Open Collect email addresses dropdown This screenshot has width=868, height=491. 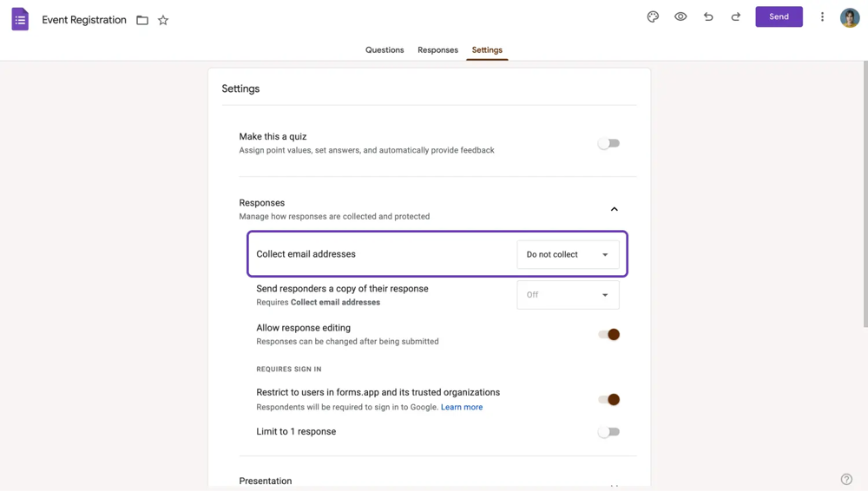568,254
